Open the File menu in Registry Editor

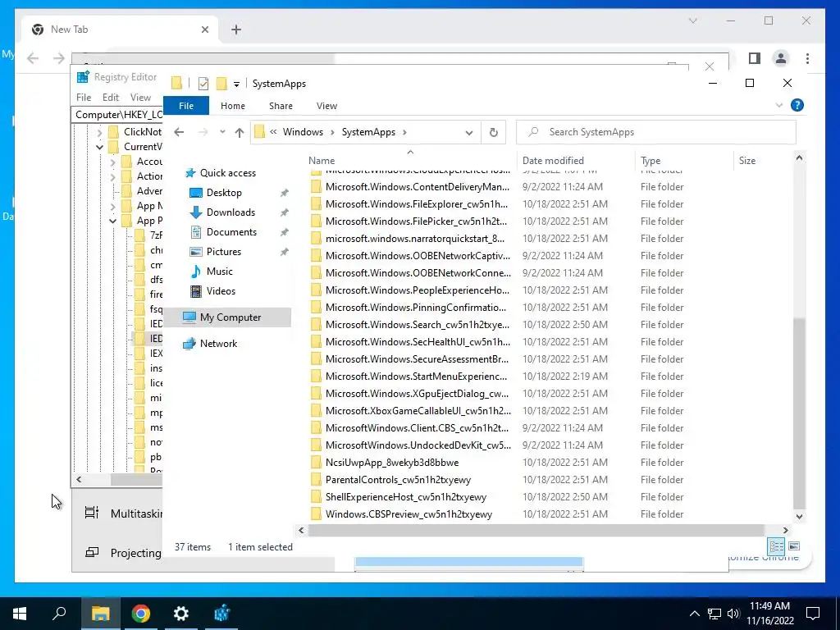point(84,98)
